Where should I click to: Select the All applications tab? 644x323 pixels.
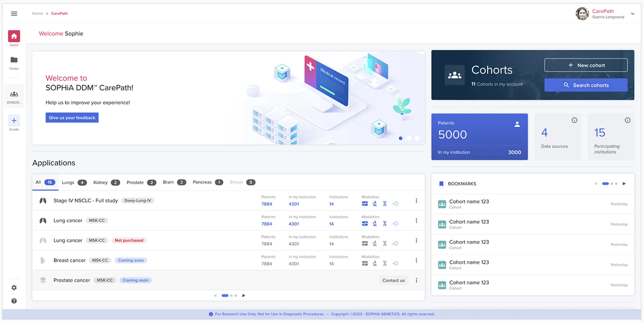pyautogui.click(x=45, y=182)
